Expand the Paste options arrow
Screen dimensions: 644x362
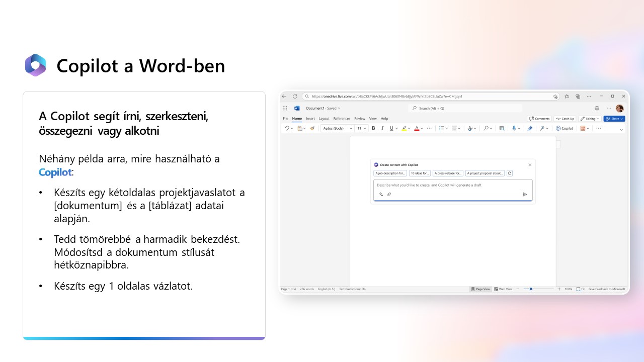[304, 128]
